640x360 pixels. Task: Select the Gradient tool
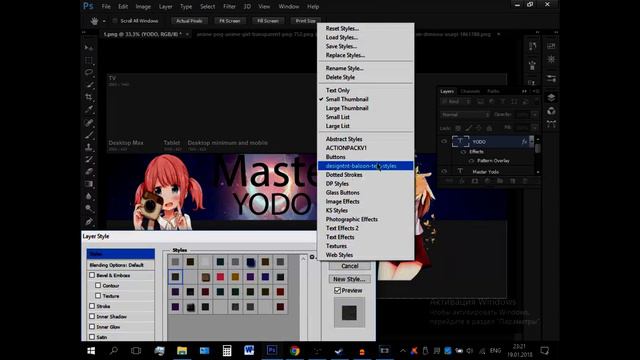click(x=89, y=184)
